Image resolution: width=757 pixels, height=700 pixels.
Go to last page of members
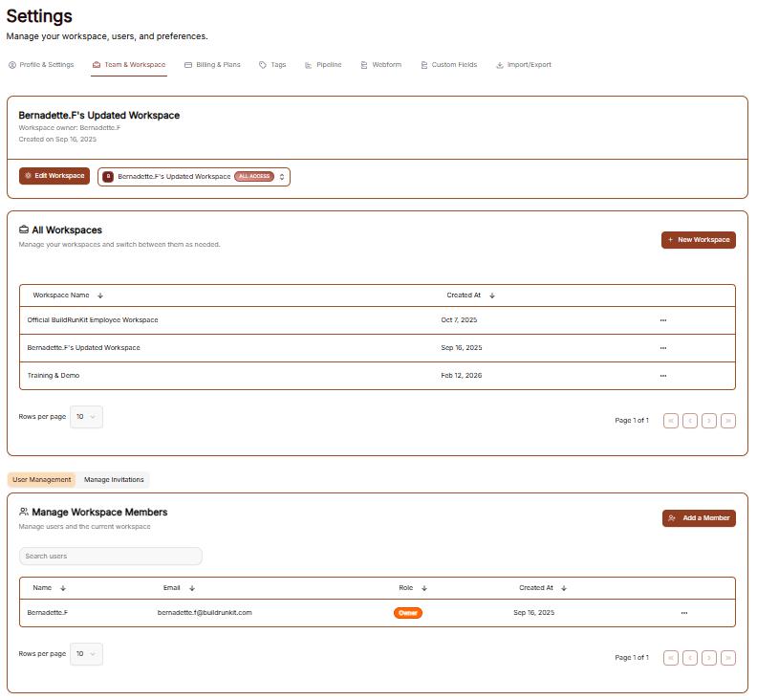tap(728, 658)
